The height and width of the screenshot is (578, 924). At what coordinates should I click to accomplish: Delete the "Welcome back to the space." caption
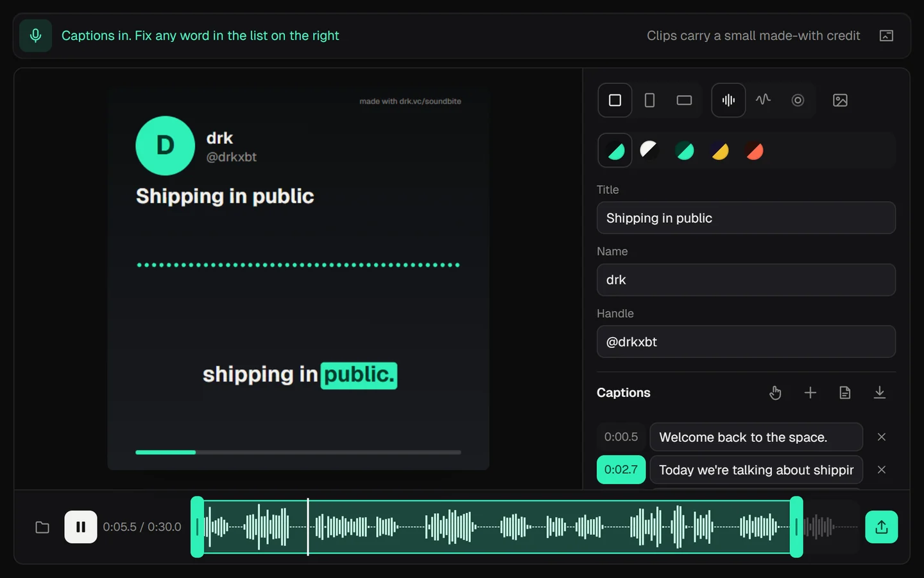(882, 437)
